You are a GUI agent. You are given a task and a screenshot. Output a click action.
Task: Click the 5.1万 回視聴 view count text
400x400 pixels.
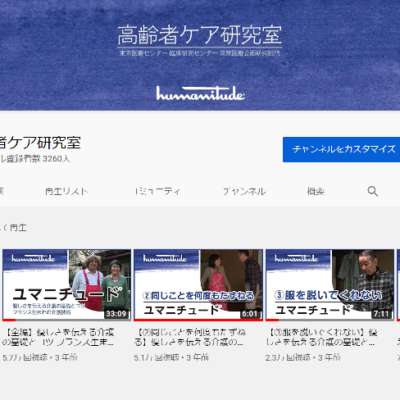pyautogui.click(x=156, y=358)
